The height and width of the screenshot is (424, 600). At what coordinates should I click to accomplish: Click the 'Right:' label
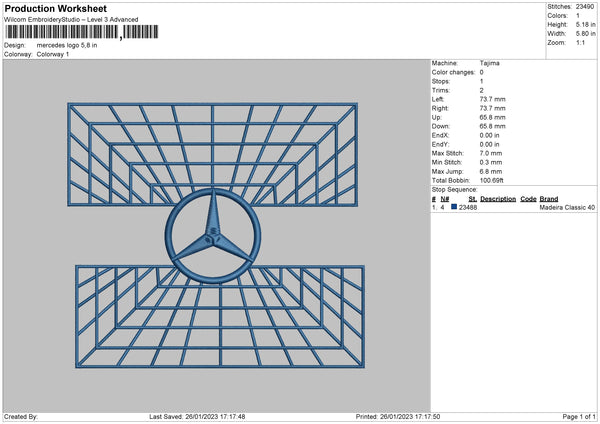click(440, 109)
